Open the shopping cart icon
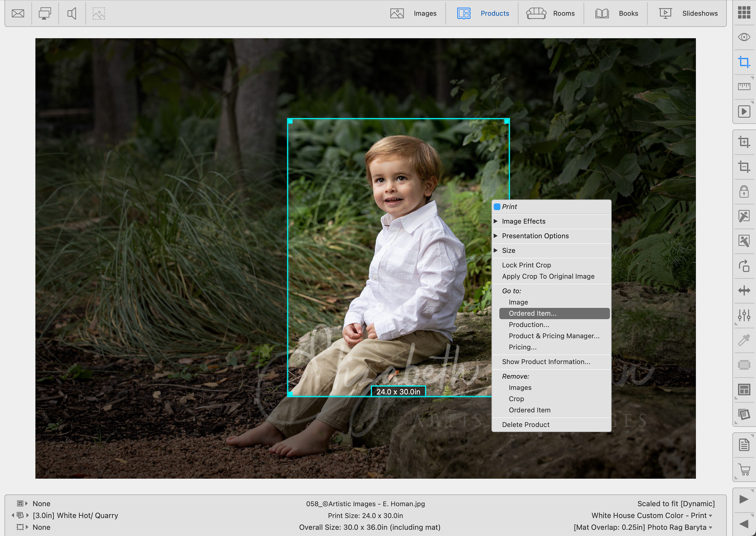Viewport: 756px width, 536px height. pyautogui.click(x=744, y=469)
